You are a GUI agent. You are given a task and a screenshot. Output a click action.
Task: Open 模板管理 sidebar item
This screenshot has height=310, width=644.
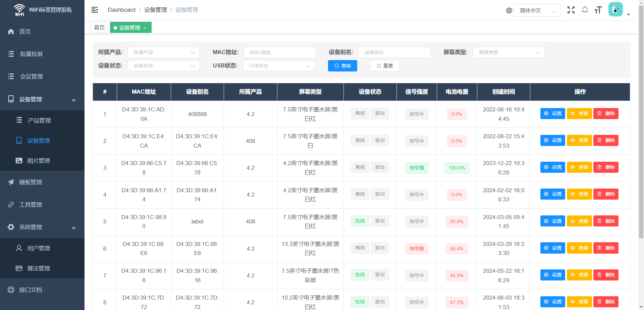click(x=42, y=182)
